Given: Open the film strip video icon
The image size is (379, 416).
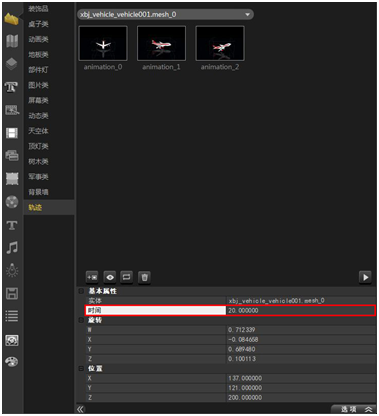Looking at the screenshot, I should click(x=12, y=133).
